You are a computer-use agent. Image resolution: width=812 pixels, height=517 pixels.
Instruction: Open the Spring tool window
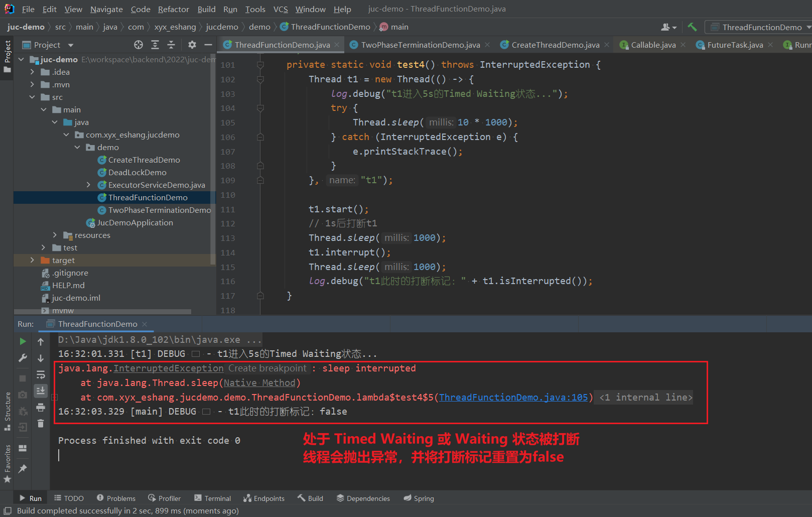tap(419, 498)
